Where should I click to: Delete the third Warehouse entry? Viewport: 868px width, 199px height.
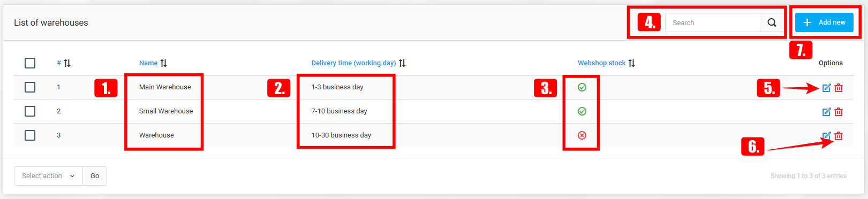click(x=839, y=136)
